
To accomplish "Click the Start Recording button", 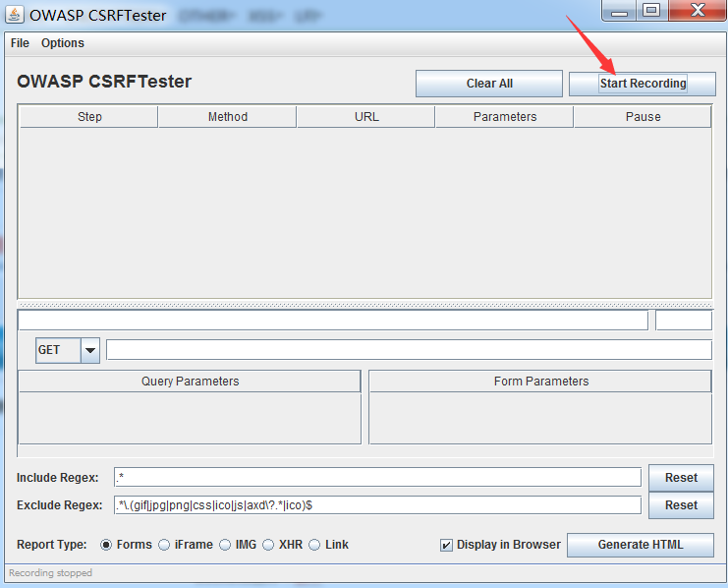I will pos(643,84).
